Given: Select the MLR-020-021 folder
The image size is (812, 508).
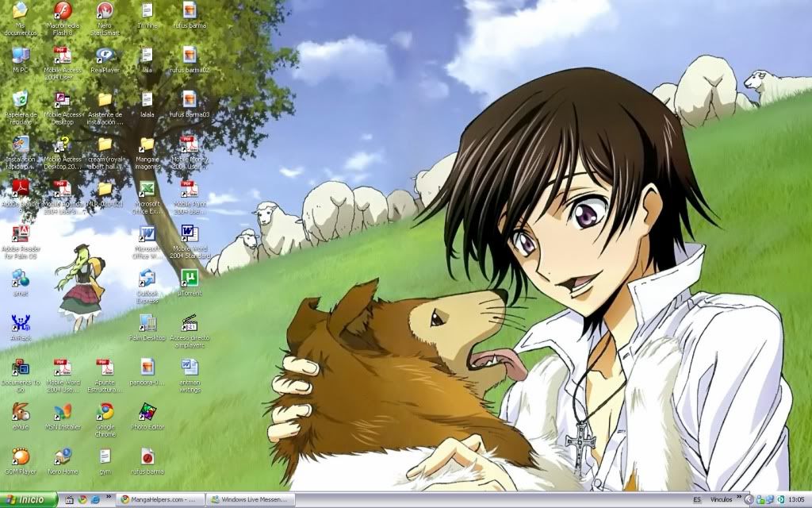Looking at the screenshot, I should pos(105,194).
